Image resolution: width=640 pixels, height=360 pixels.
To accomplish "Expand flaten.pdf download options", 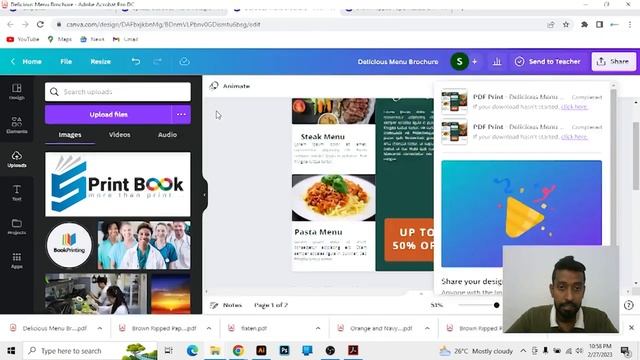I will [x=318, y=328].
